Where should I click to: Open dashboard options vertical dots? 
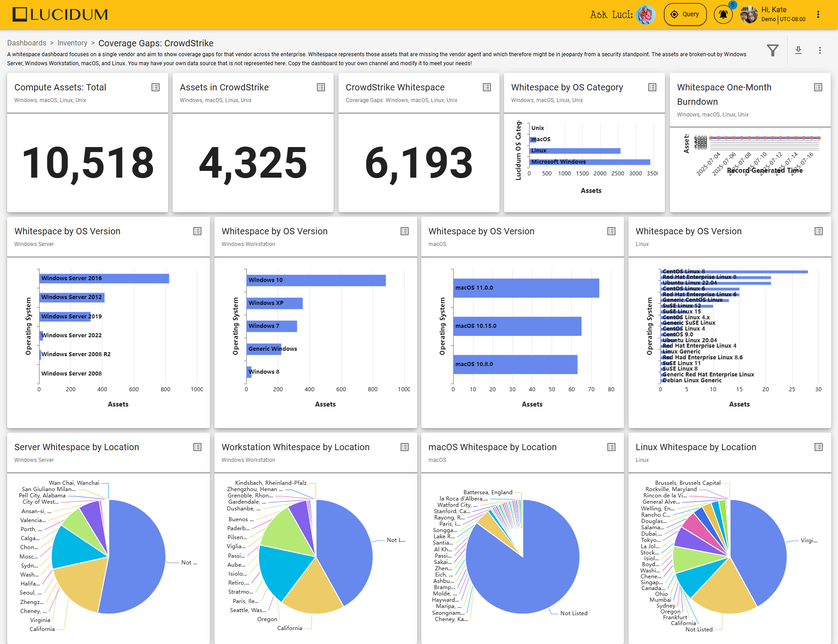coord(820,50)
